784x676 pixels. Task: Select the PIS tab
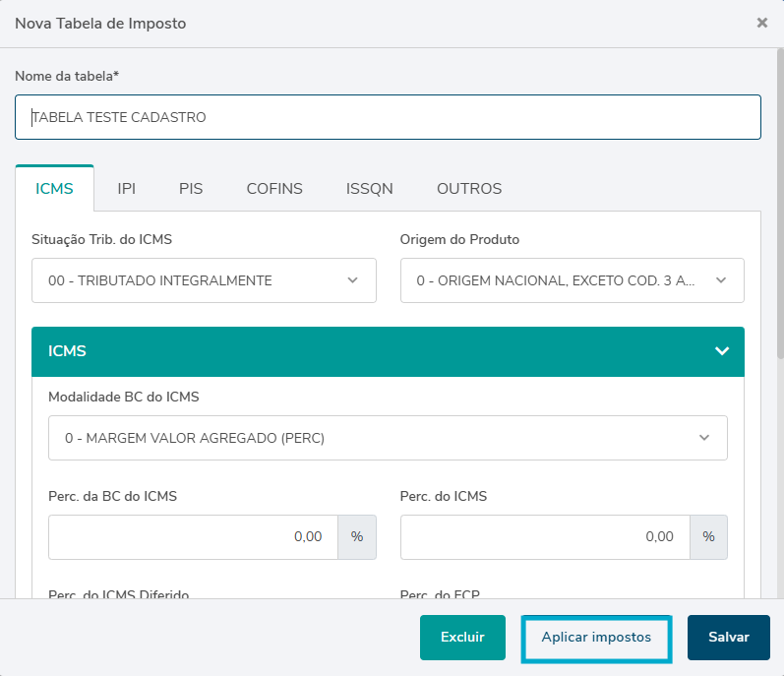click(x=191, y=189)
